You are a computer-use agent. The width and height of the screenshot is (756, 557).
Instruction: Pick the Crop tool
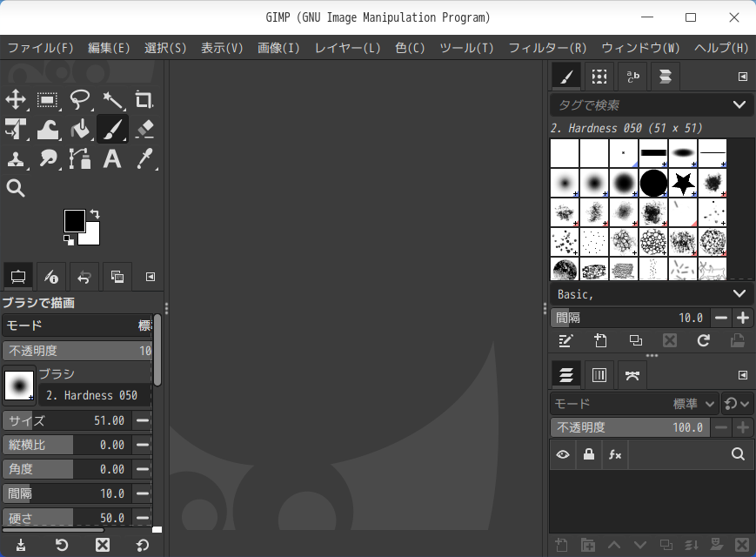[x=144, y=99]
